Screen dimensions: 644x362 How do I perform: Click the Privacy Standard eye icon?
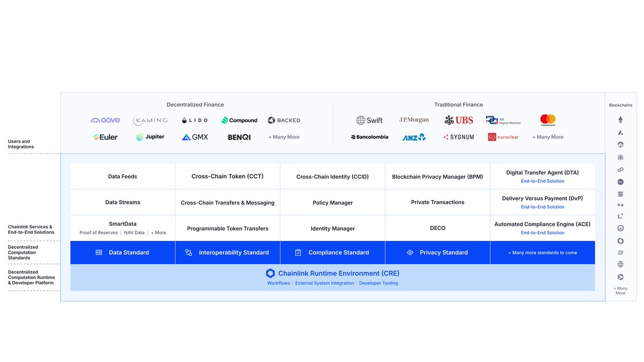410,253
